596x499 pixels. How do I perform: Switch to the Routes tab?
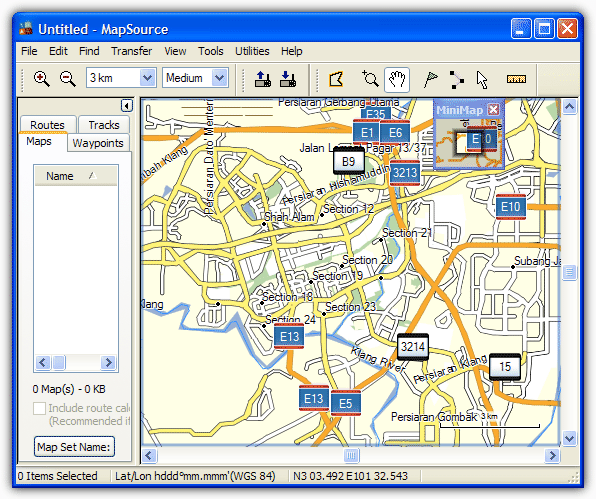pos(48,125)
